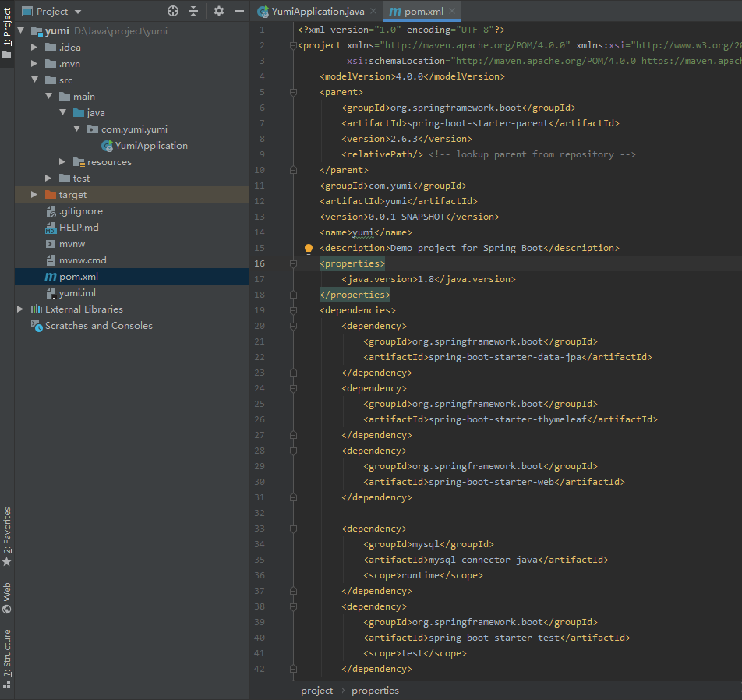Click the resources folder icon
The image size is (742, 700).
pyautogui.click(x=79, y=162)
